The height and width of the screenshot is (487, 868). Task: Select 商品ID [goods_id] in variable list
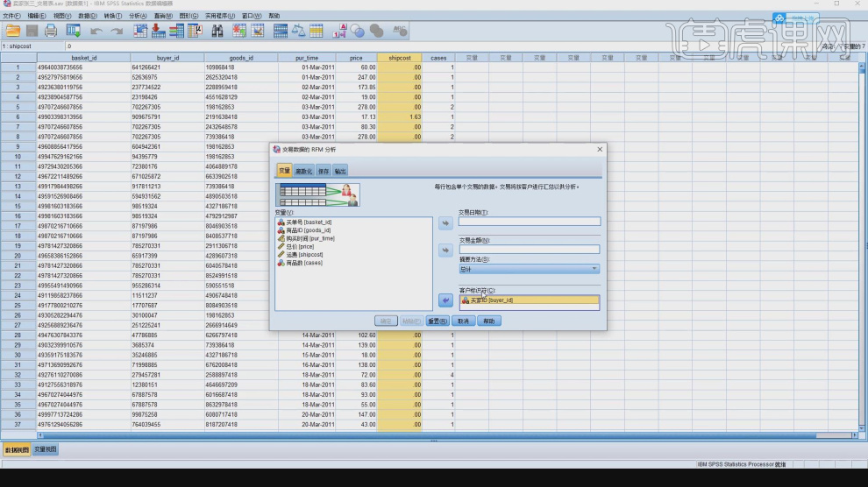click(304, 230)
